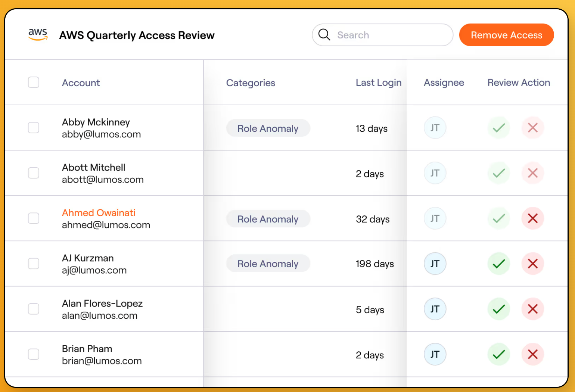Click the AWS logo
This screenshot has width=575, height=392.
click(37, 34)
